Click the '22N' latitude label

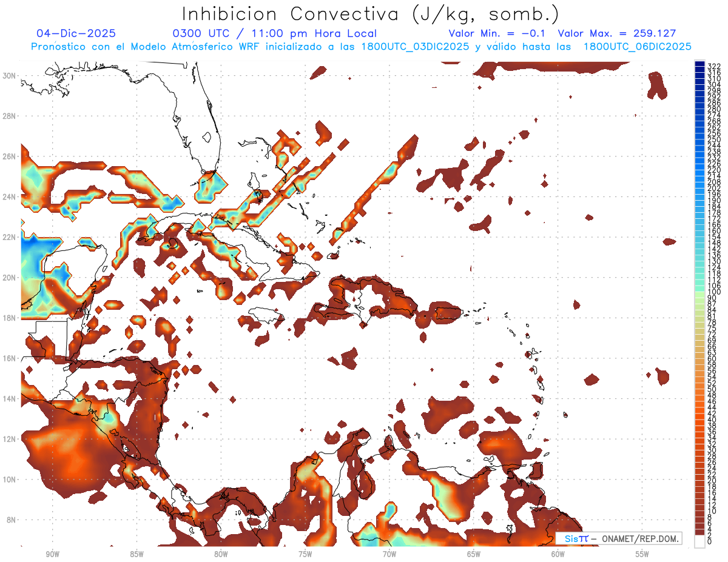tap(8, 237)
